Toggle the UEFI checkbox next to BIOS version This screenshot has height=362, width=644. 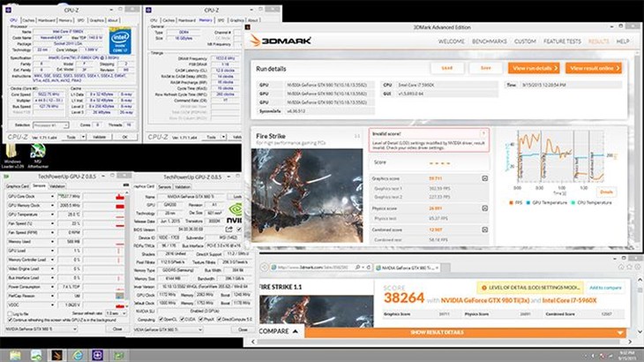[239, 230]
